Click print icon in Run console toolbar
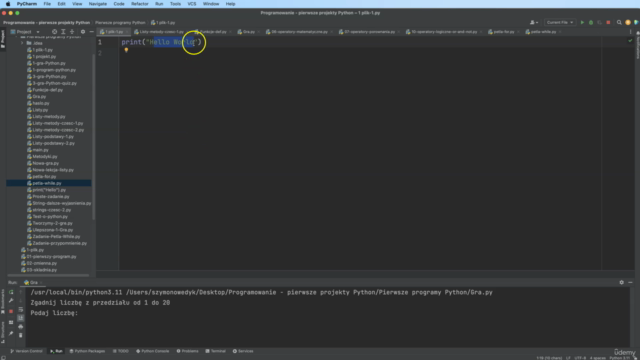 pyautogui.click(x=20, y=327)
